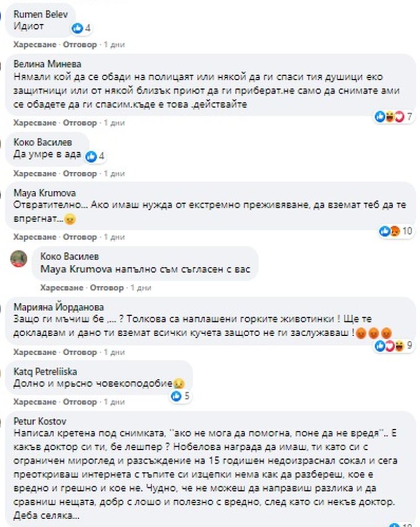Open Коко Василев's profile picture in reply
This screenshot has width=420, height=527.
click(x=19, y=259)
